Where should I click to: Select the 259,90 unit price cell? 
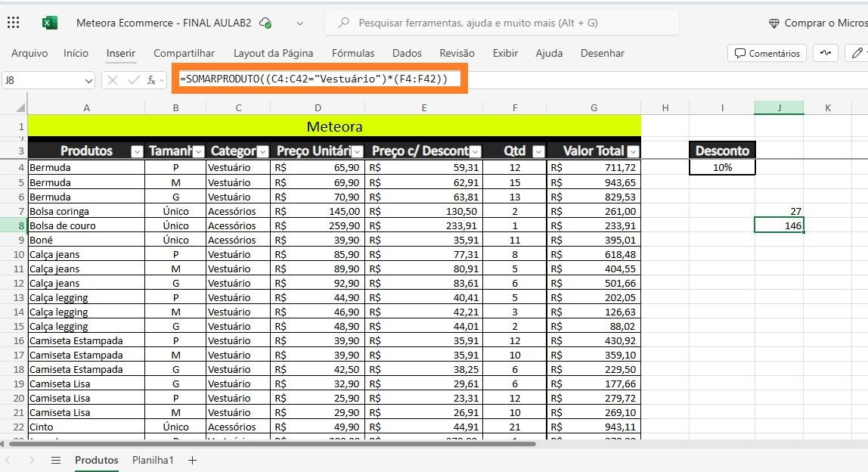[x=318, y=225]
